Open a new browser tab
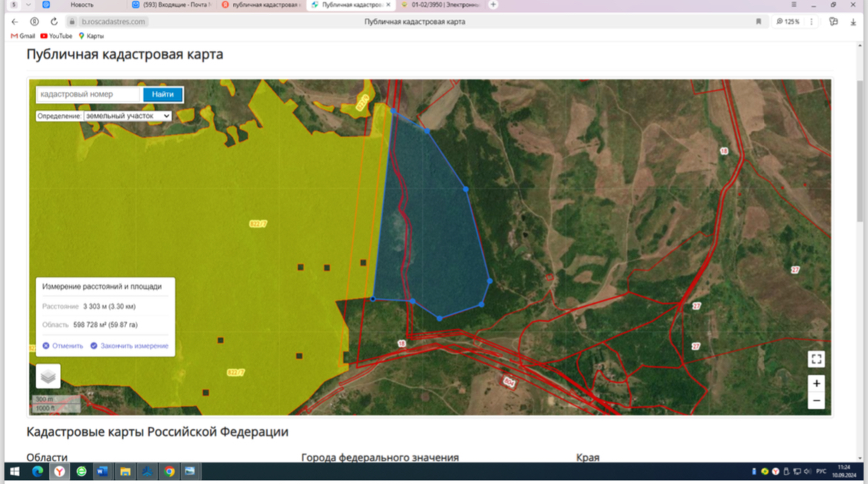The image size is (868, 484). [x=493, y=4]
